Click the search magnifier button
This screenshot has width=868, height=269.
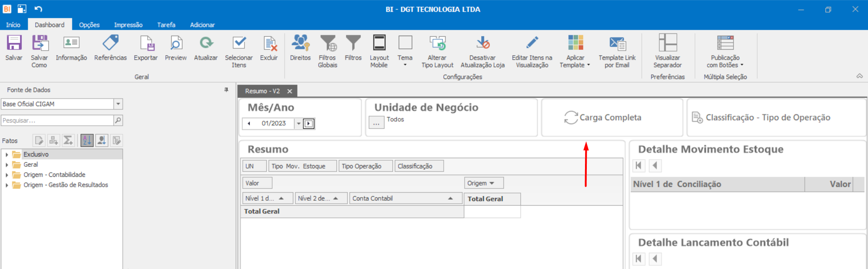118,120
